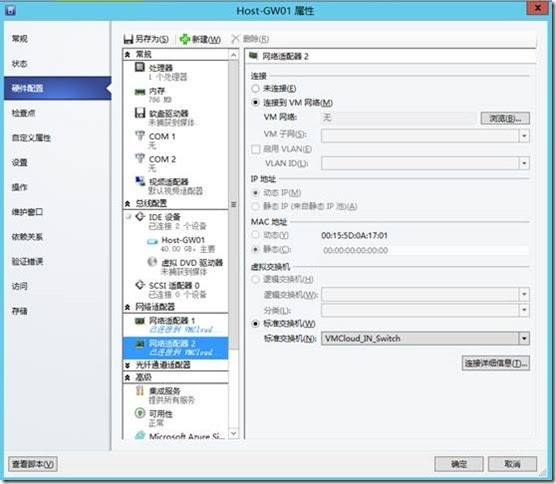
Task: Open the VMCloud_IN_Switch standard switch dropdown
Action: click(x=524, y=338)
